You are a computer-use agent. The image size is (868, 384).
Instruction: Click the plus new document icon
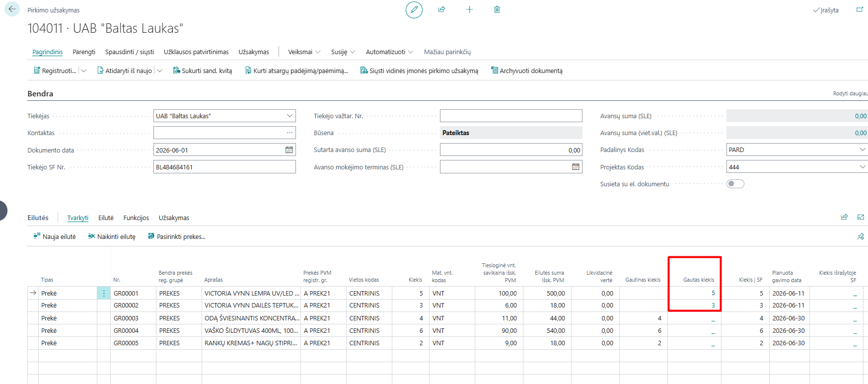tap(469, 9)
